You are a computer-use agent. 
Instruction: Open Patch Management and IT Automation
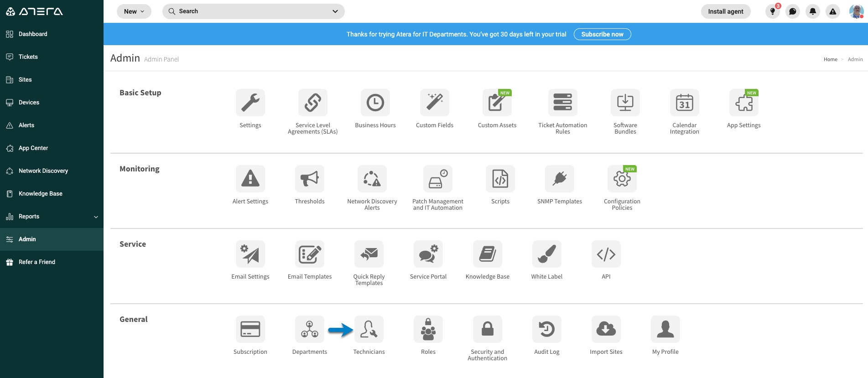pyautogui.click(x=438, y=179)
